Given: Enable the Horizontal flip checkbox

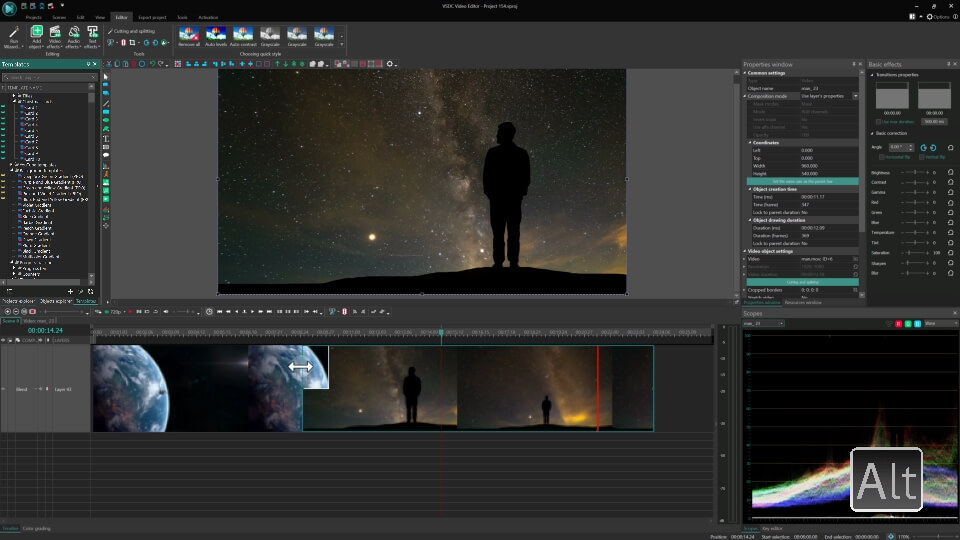Looking at the screenshot, I should coord(882,157).
